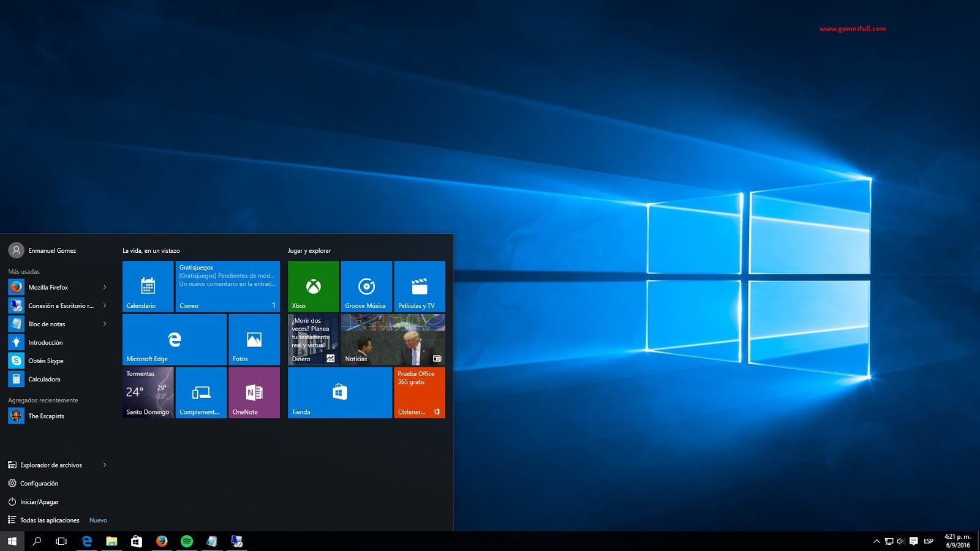
Task: Click the Show desktop sliver
Action: tap(978, 541)
